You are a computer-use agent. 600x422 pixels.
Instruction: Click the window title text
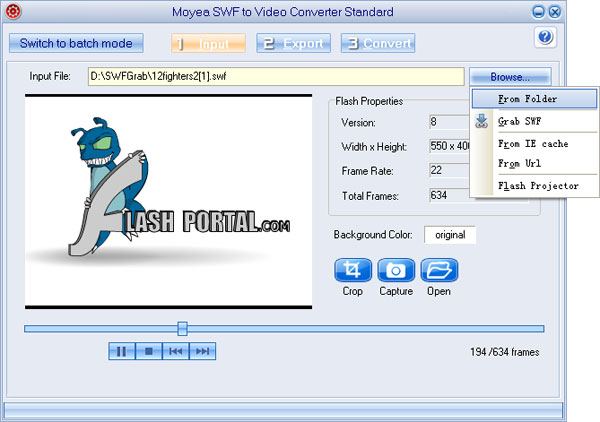[x=283, y=12]
